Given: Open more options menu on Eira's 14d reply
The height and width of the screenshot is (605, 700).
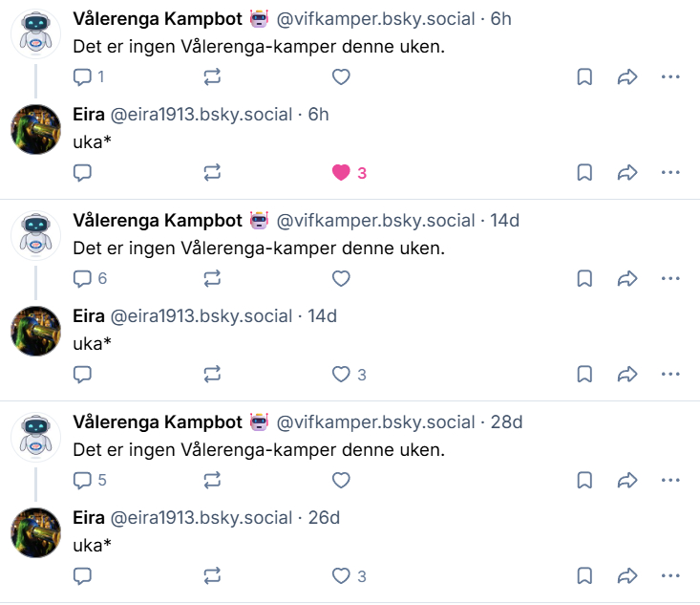Looking at the screenshot, I should (x=670, y=375).
